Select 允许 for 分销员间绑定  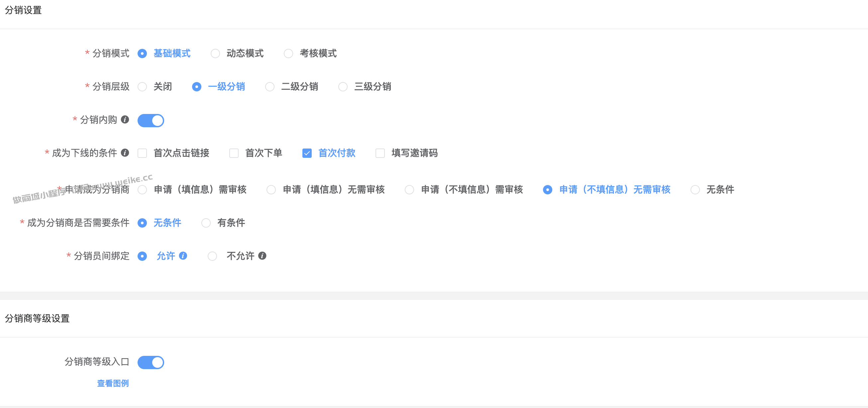click(142, 256)
